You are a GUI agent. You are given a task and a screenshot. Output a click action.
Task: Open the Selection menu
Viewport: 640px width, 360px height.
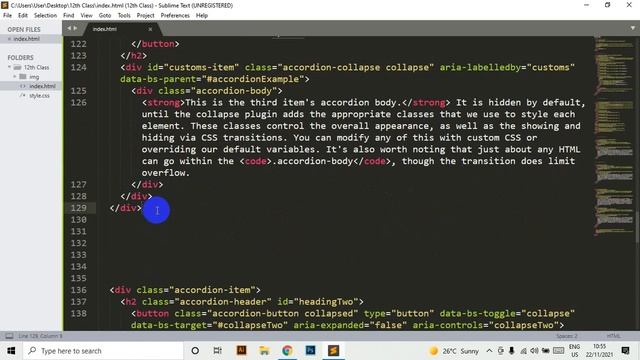45,16
